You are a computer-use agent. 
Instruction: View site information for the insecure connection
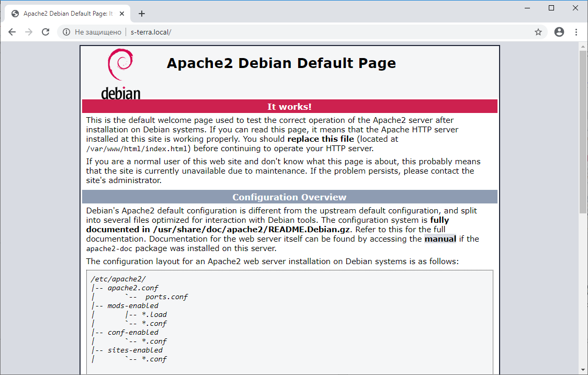pos(66,32)
